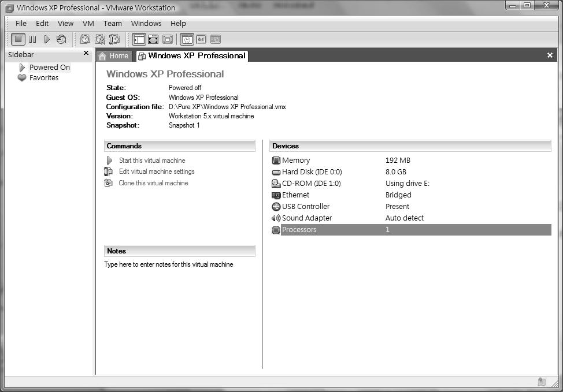The height and width of the screenshot is (392, 563).
Task: Select the USB Controller device
Action: click(410, 207)
